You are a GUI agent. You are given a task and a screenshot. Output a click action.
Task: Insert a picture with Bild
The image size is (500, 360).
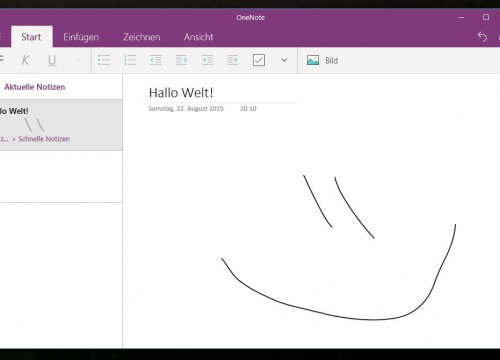coord(322,60)
